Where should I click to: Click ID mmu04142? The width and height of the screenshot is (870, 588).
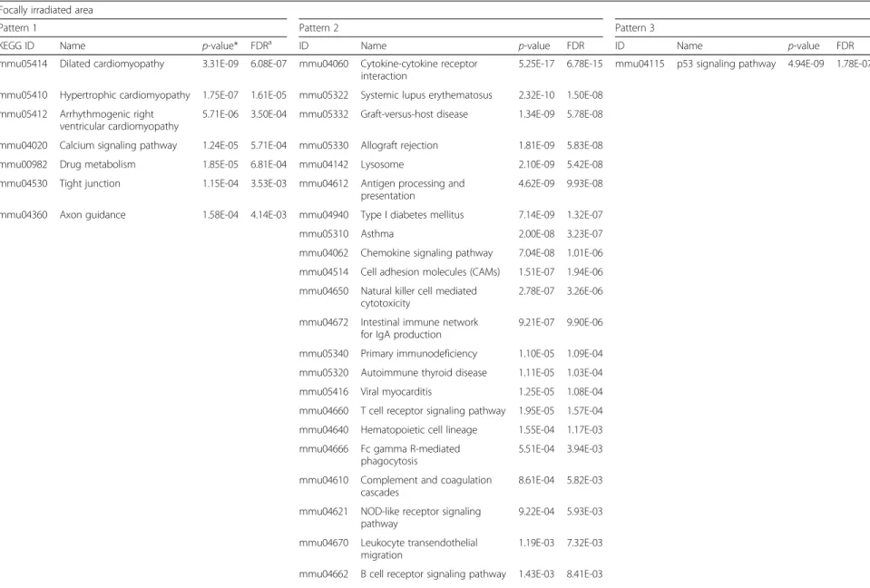(324, 165)
